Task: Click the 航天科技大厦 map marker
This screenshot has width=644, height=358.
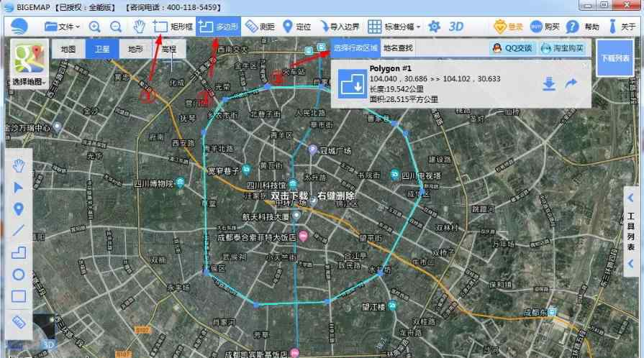Action: (296, 215)
